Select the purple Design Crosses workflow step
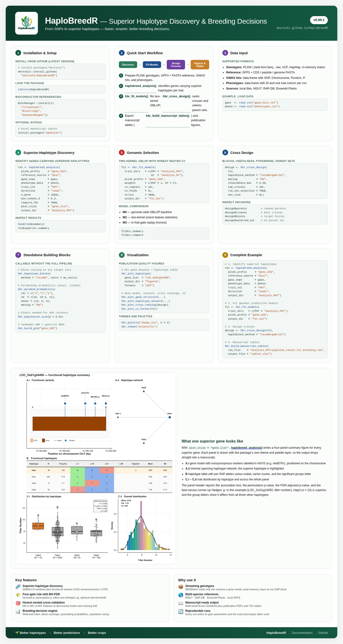This screenshot has height=644, width=343. [176, 65]
